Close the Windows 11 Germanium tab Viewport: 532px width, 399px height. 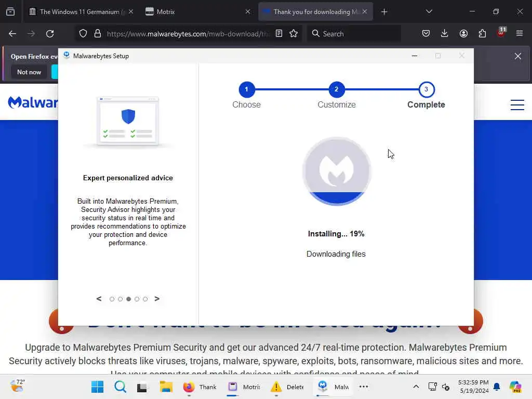pos(131,12)
